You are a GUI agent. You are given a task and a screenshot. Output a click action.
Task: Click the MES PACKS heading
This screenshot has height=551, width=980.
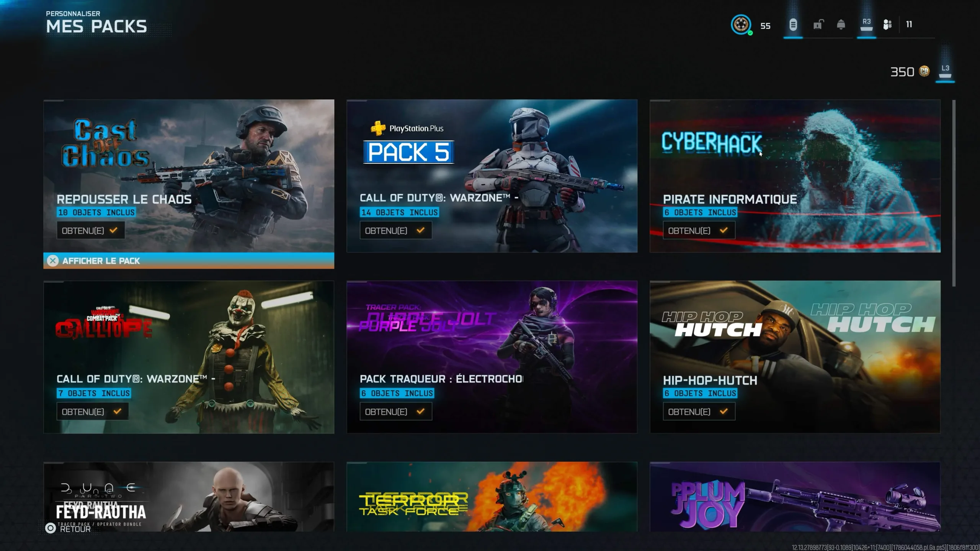pyautogui.click(x=96, y=26)
